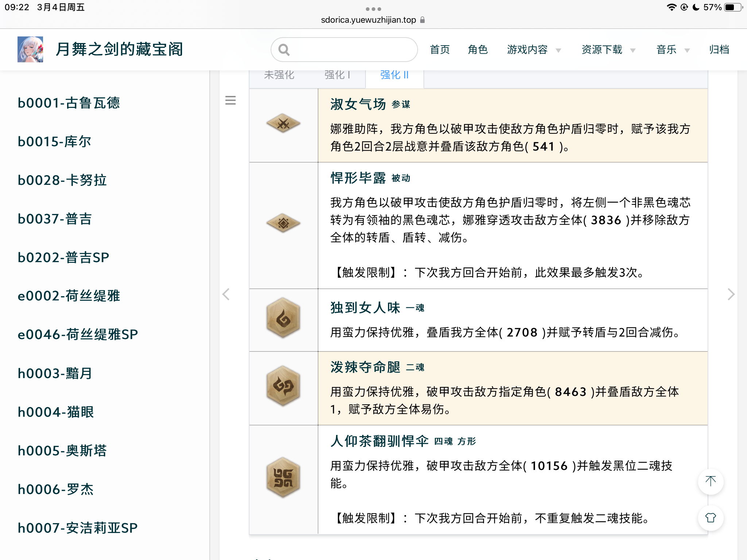Open the 首页 nav item

point(440,50)
